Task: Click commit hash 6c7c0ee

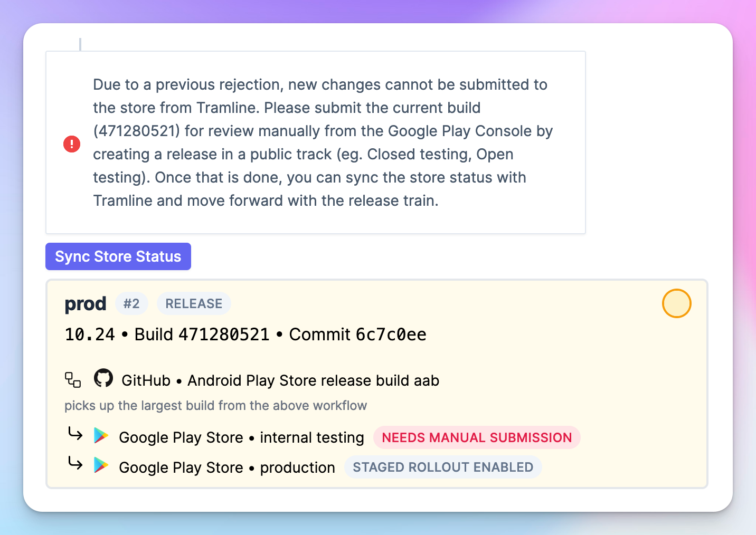Action: pyautogui.click(x=391, y=335)
